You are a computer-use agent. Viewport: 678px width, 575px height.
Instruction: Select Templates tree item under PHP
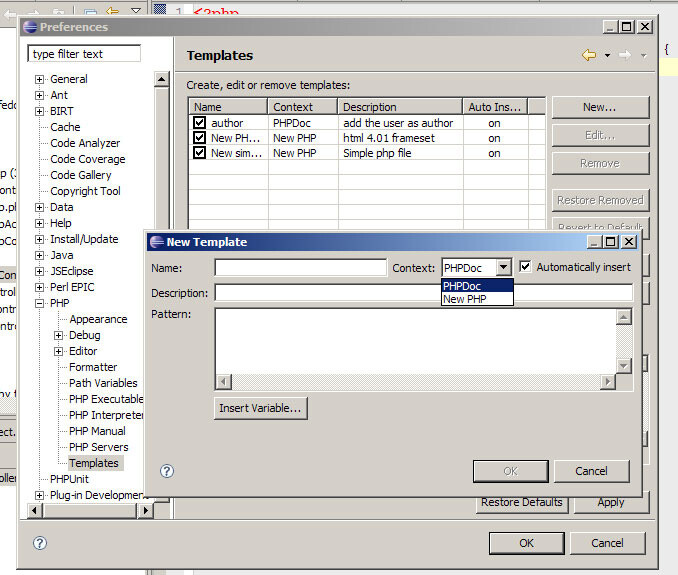point(94,463)
